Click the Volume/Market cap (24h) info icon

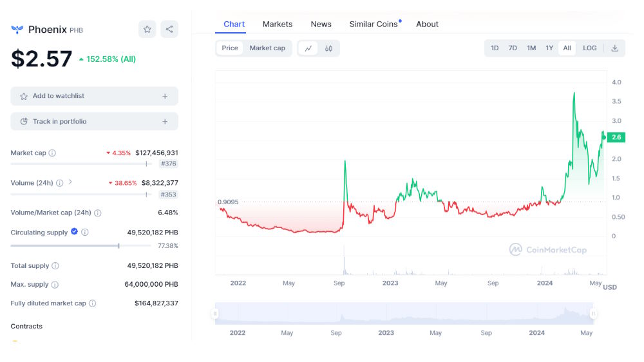pos(98,213)
